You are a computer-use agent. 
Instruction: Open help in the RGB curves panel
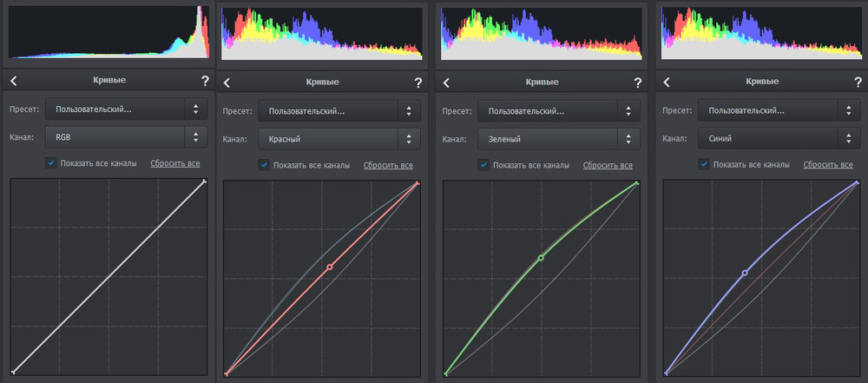coord(205,81)
